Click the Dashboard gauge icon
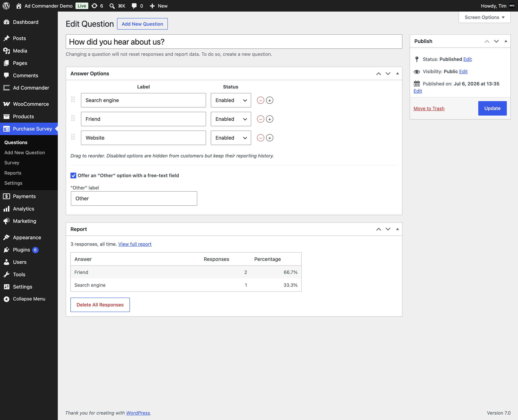 tap(7, 22)
